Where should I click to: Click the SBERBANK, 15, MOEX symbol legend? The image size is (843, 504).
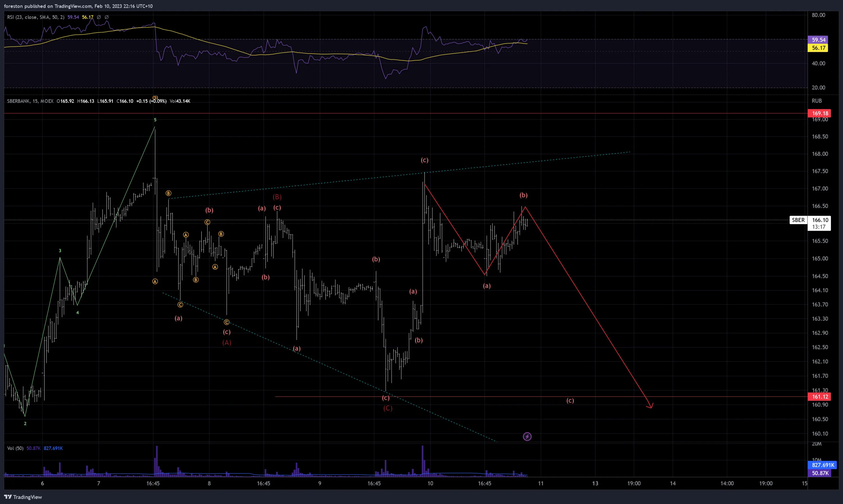[30, 101]
